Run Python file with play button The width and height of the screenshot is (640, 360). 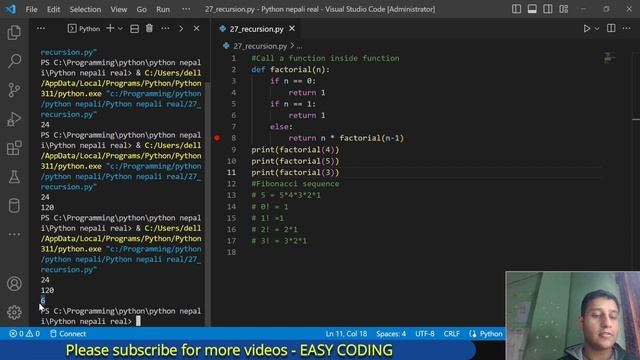coord(587,29)
